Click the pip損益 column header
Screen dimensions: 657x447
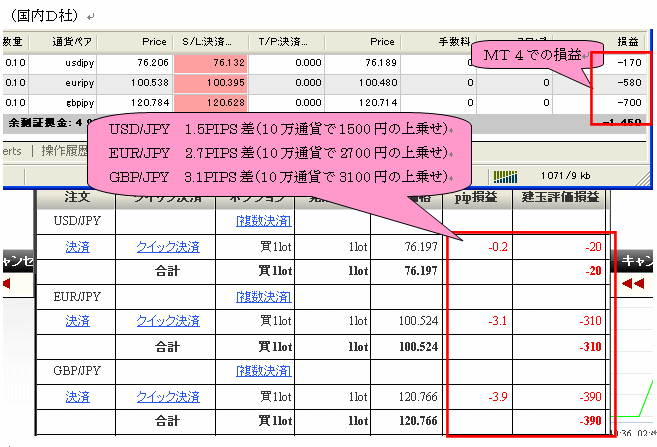coord(478,198)
